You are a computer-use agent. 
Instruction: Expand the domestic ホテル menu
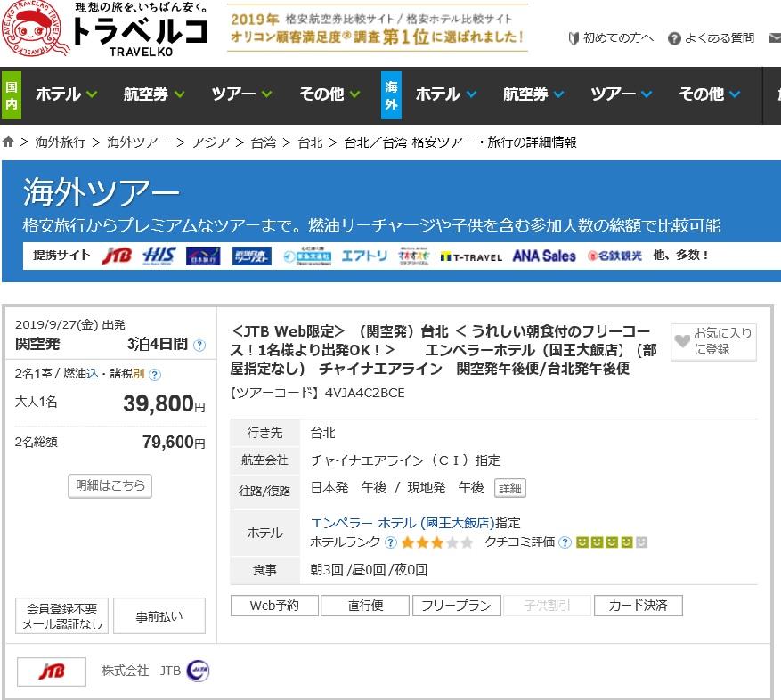[66, 94]
